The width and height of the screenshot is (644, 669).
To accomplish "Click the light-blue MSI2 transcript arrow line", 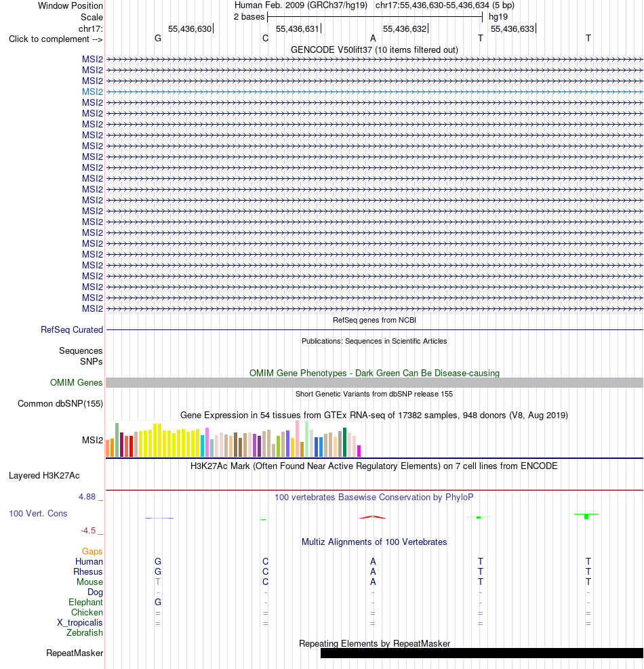I will click(374, 92).
